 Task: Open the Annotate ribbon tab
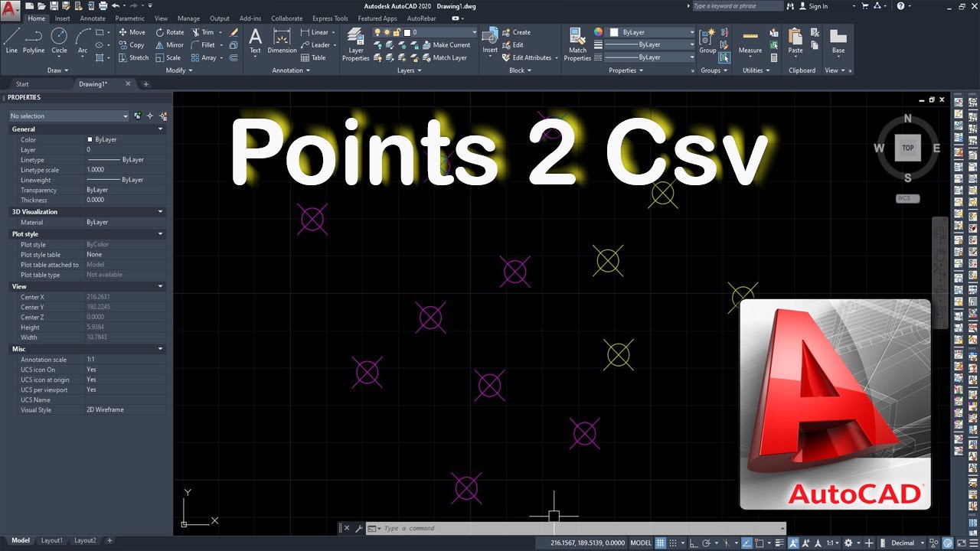tap(93, 18)
